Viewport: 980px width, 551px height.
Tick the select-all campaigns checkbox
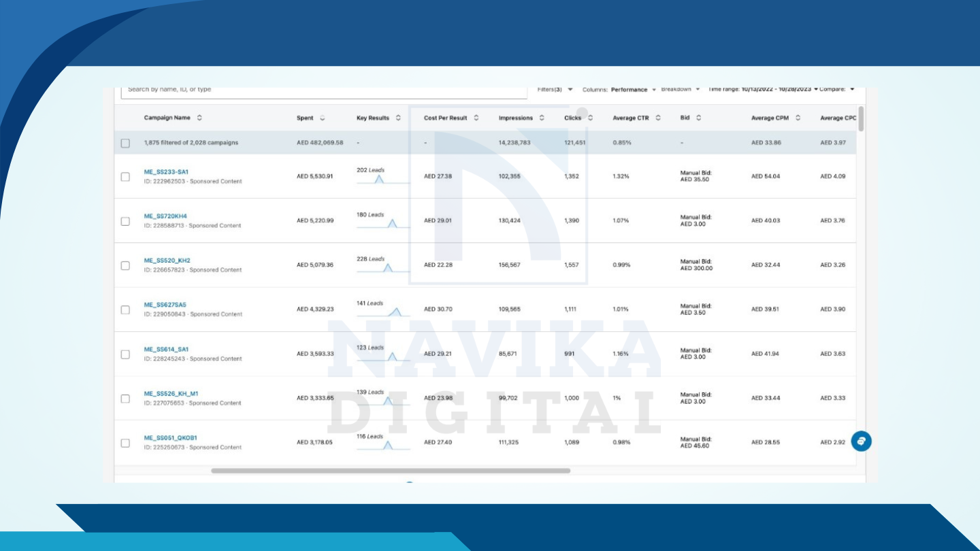click(125, 144)
